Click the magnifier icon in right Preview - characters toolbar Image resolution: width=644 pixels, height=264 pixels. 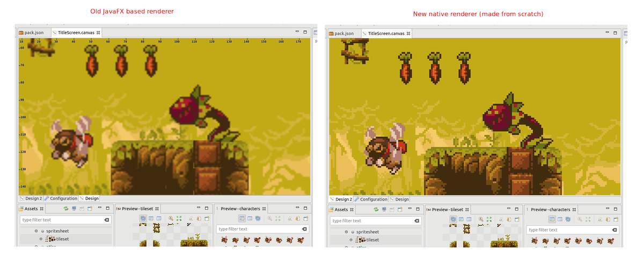click(x=580, y=219)
